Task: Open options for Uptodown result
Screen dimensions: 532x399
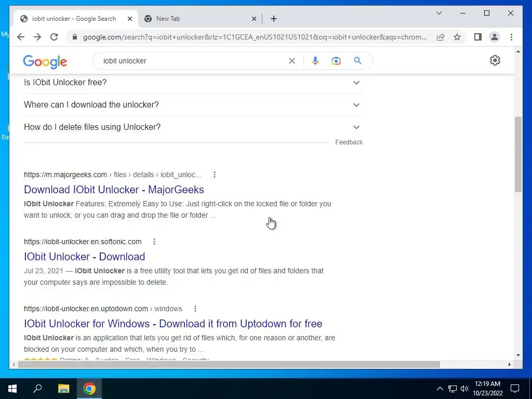Action: click(195, 309)
